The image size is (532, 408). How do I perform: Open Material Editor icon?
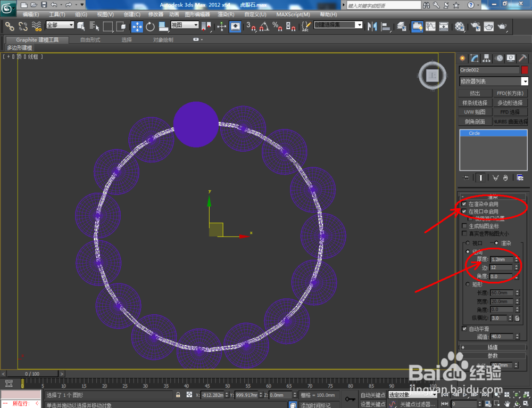(x=460, y=26)
